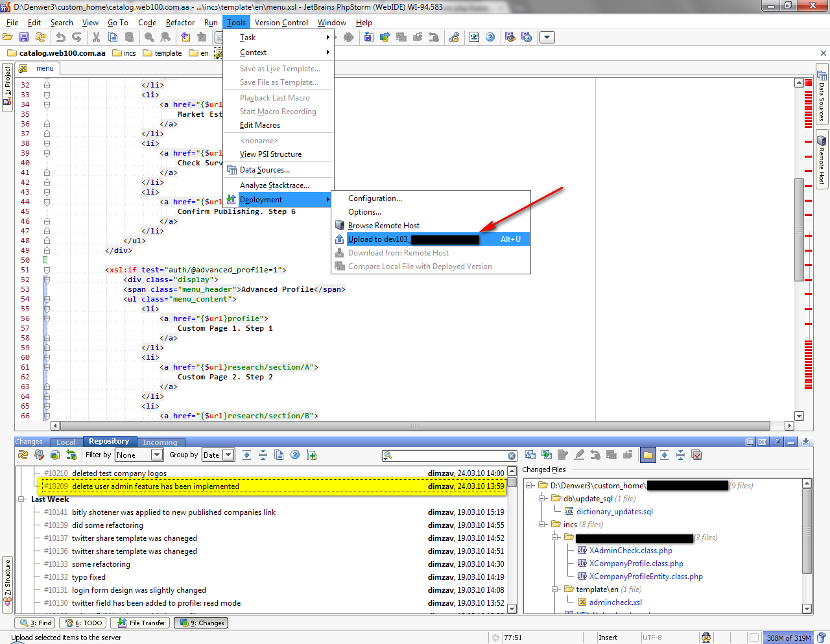Screen dimensions: 830x644
Task: Click the Save All floppy icon
Action: pyautogui.click(x=24, y=38)
